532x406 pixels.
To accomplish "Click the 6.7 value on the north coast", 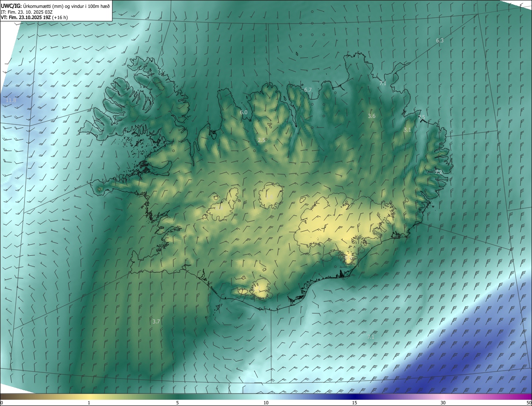I will (x=308, y=90).
